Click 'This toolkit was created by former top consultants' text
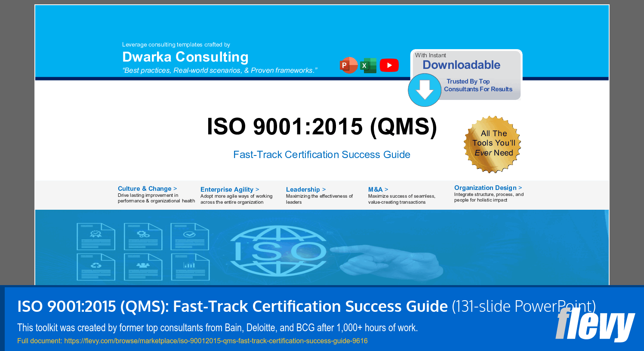Image resolution: width=644 pixels, height=351 pixels. tap(217, 328)
